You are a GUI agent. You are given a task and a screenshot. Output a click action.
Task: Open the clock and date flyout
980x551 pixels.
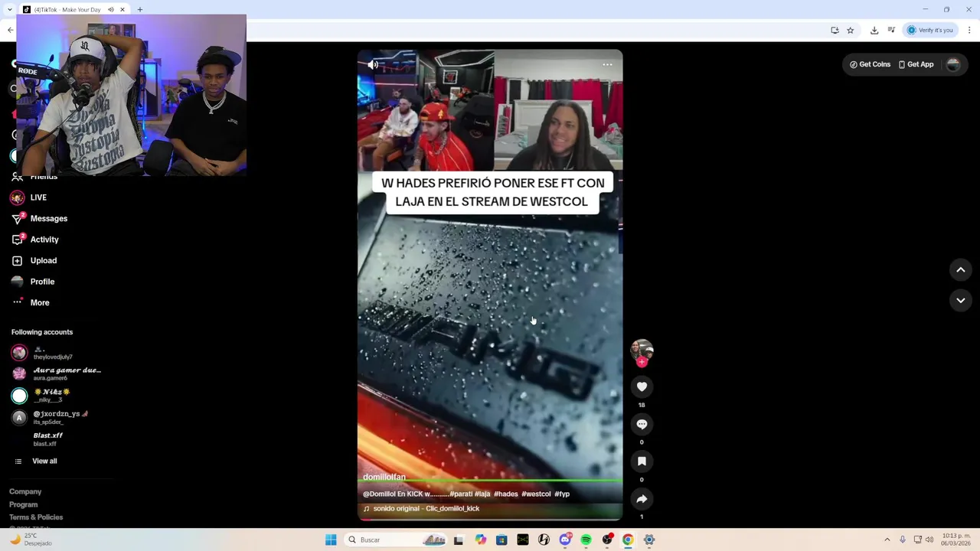(x=956, y=540)
